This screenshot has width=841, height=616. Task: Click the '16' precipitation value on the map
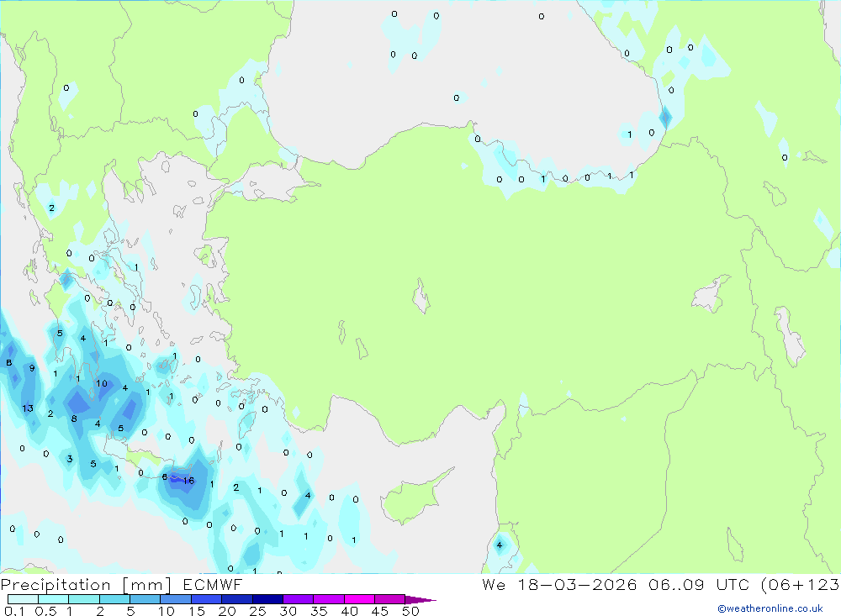tap(188, 481)
